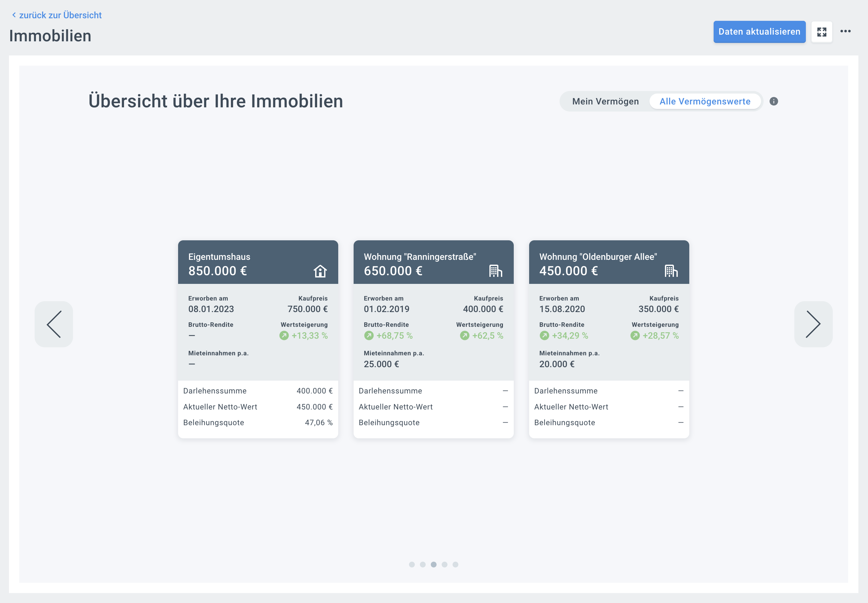868x603 pixels.
Task: Click Darlehenssumme value 400.000 €
Action: 315,391
